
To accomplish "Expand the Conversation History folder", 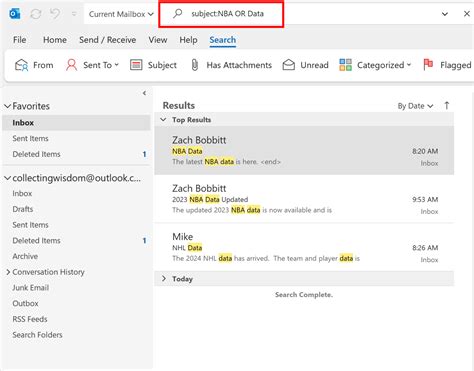I will click(8, 272).
